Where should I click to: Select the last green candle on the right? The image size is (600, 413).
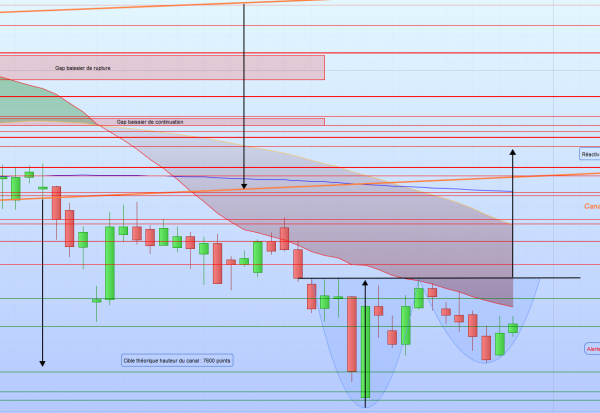pyautogui.click(x=513, y=327)
